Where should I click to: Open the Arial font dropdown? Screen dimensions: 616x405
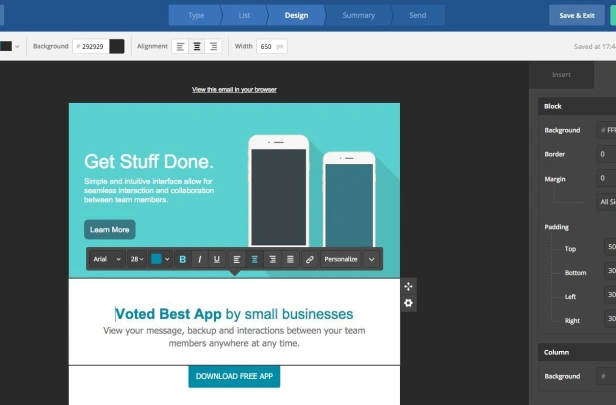[x=107, y=259]
